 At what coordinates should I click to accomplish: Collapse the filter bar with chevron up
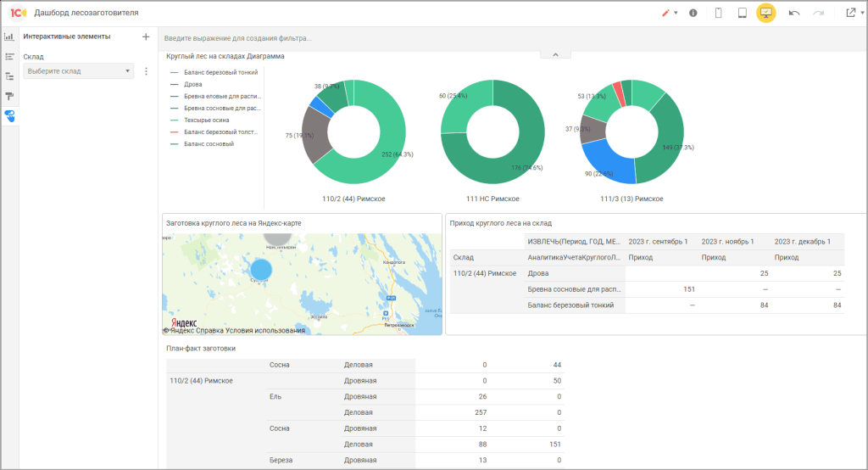coord(555,54)
